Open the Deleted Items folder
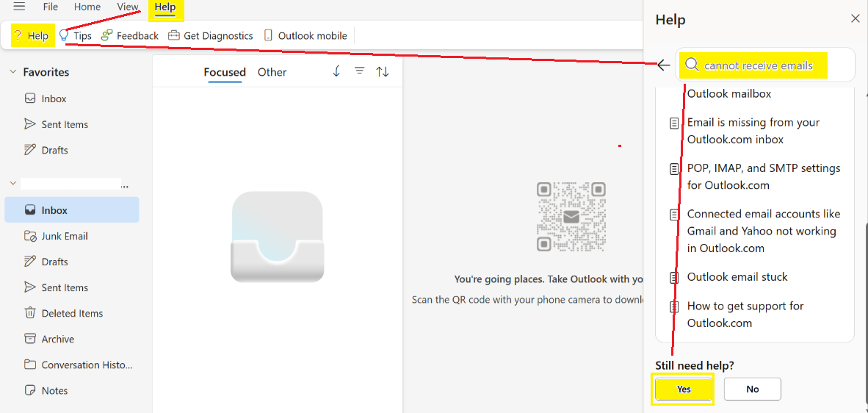The height and width of the screenshot is (413, 868). pos(71,313)
